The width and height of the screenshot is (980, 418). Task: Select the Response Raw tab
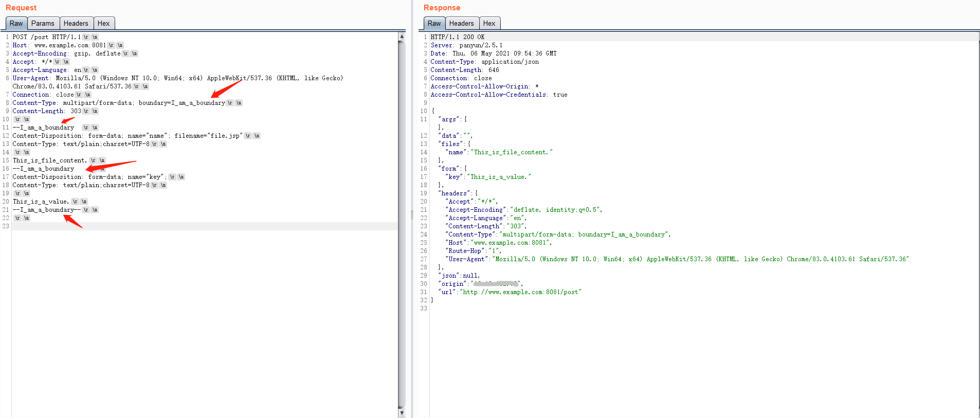pos(434,23)
